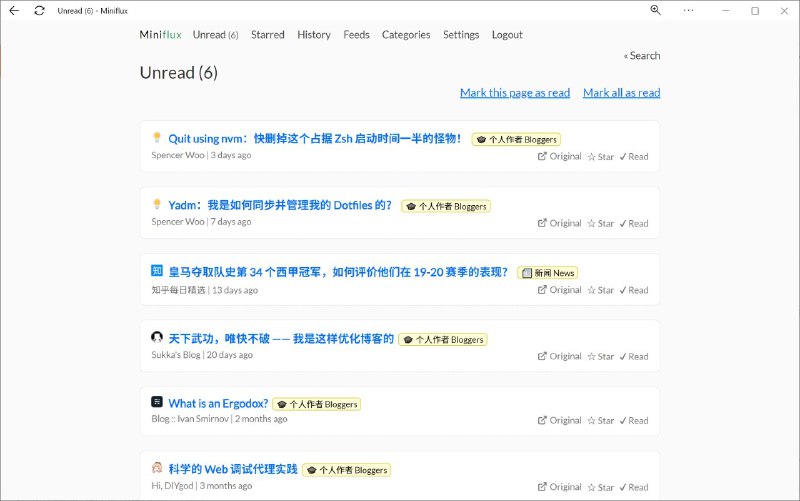
Task: Click the back arrow in title bar
Action: tap(14, 10)
